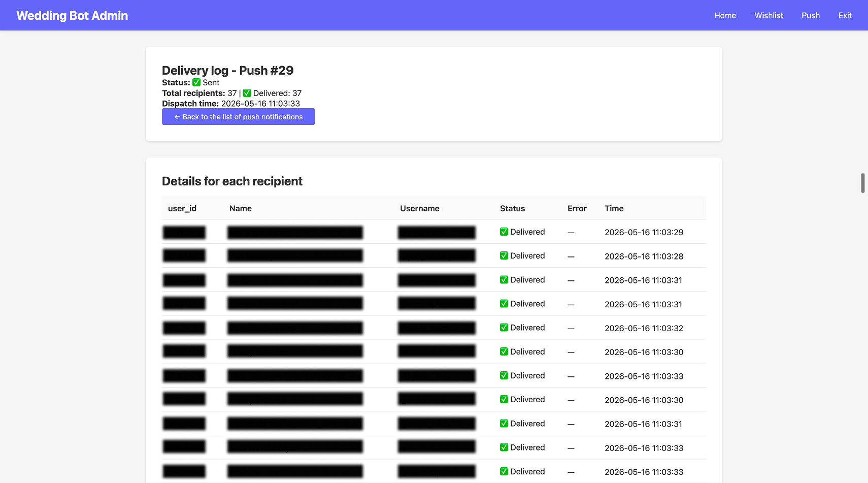Click the green check icon before Delivered: 37
Screen dimensions: 868x483
click(x=247, y=93)
